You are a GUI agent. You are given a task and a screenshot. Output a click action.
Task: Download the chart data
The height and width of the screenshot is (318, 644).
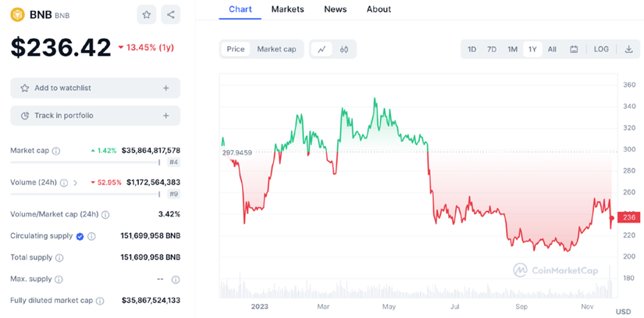(x=628, y=49)
